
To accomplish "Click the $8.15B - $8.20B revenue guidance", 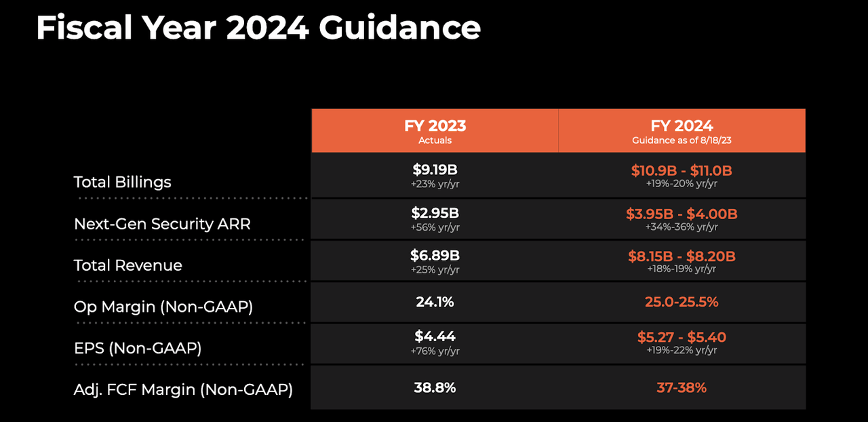I will coord(682,256).
